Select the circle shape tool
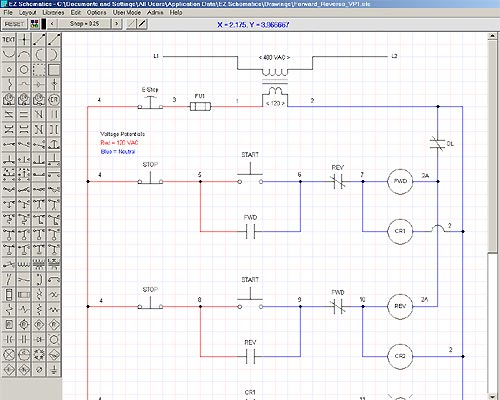Image resolution: width=500 pixels, height=400 pixels. (24, 70)
